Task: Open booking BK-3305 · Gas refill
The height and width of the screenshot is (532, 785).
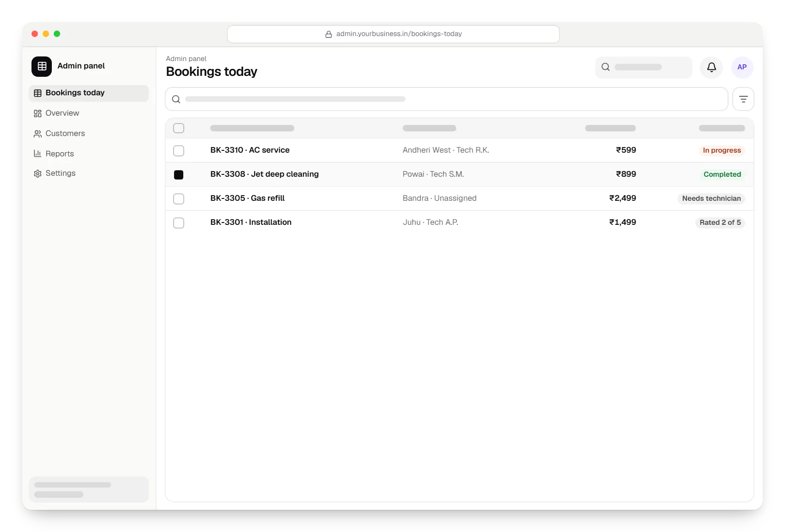Action: click(248, 198)
